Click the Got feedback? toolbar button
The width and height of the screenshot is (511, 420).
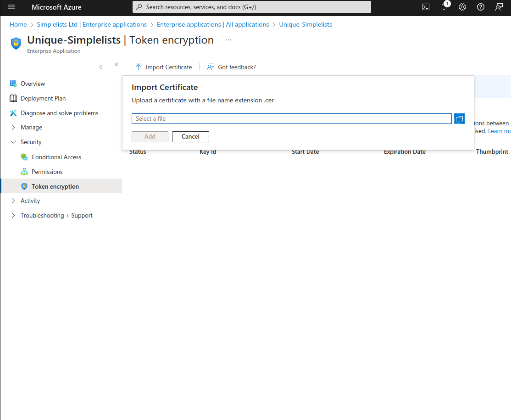[x=231, y=67]
